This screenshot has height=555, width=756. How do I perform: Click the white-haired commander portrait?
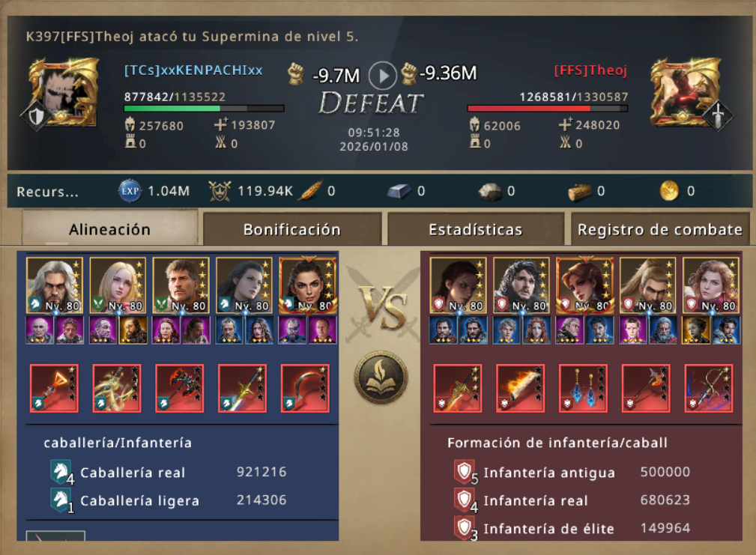[55, 285]
